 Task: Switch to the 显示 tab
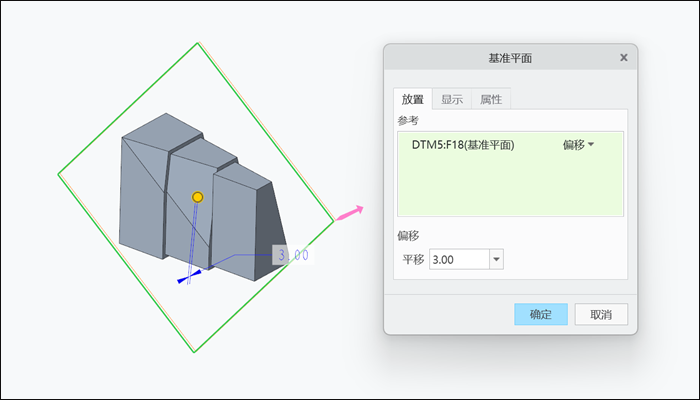pos(452,99)
